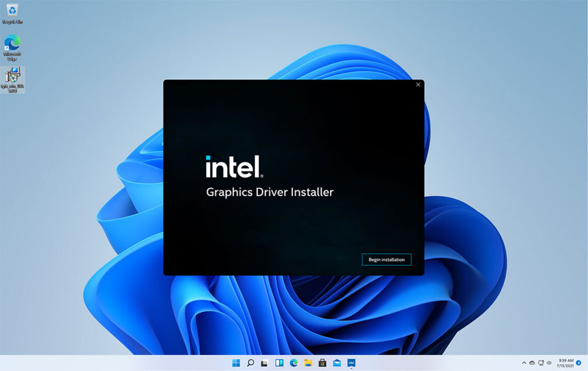Click the volume speaker tray icon
588x371 pixels.
(549, 363)
